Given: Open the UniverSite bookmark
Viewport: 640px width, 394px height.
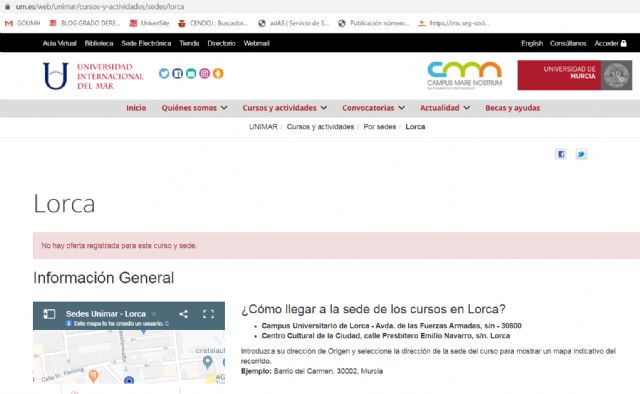Looking at the screenshot, I should [x=149, y=23].
